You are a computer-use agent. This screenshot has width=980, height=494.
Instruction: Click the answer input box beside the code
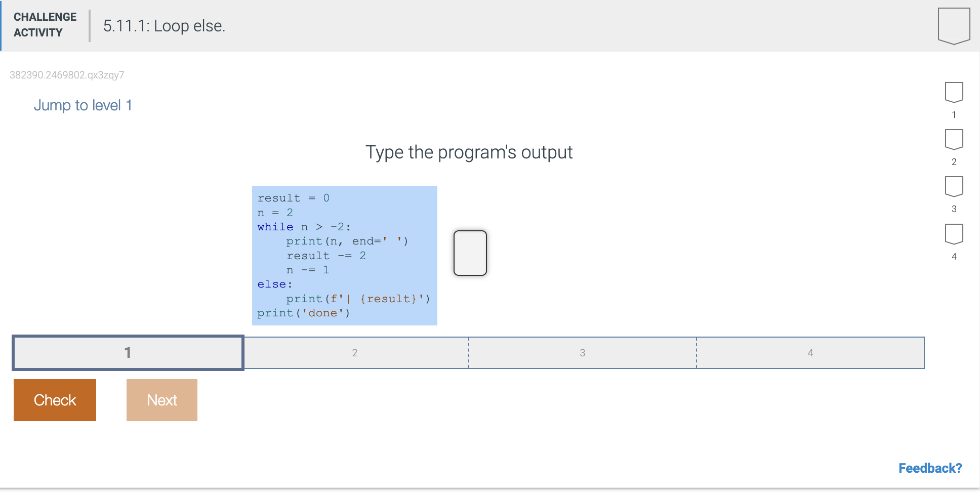click(470, 253)
